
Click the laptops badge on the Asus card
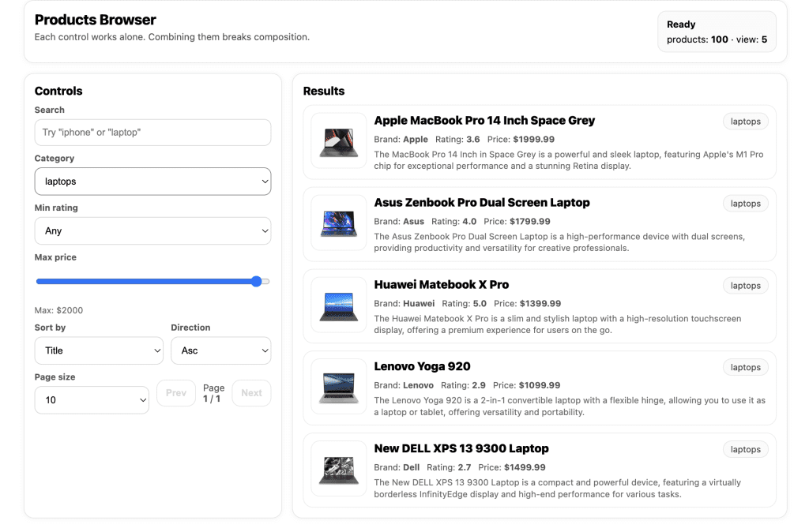point(745,203)
